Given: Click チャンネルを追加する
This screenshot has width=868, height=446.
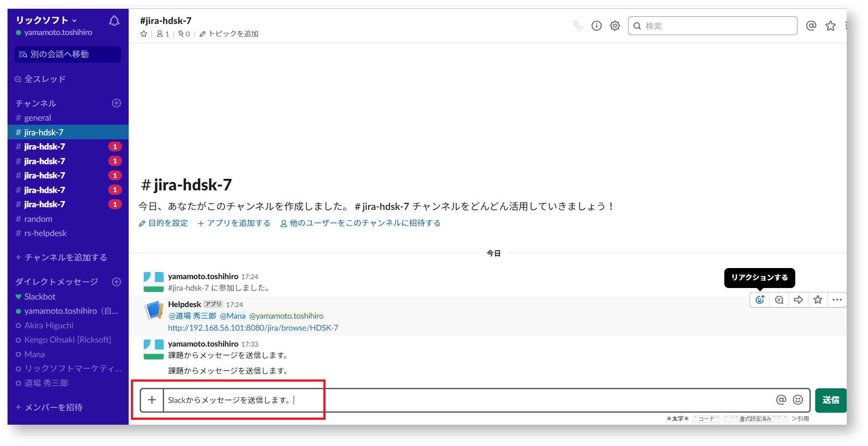Looking at the screenshot, I should pos(61,257).
